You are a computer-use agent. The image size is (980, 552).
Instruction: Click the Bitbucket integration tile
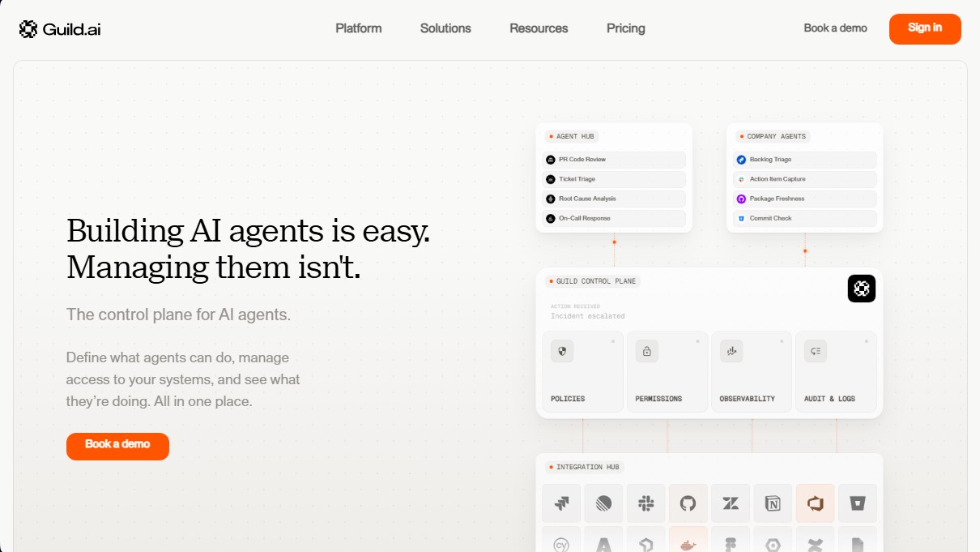pos(858,503)
